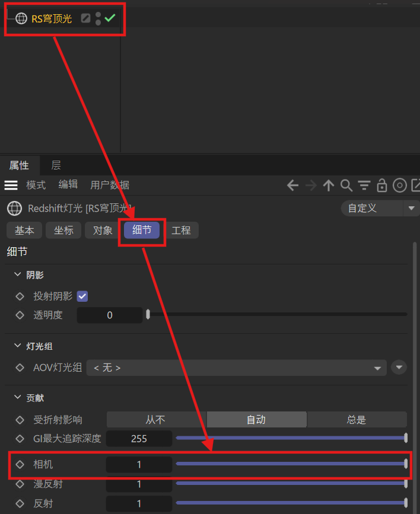Select the 坐标 tab
Screen dimensions: 420x514
point(63,230)
